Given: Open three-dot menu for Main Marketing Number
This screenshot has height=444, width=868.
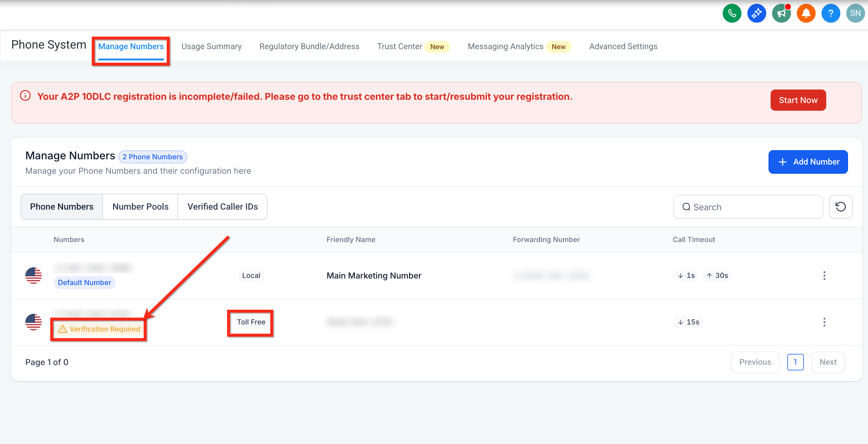Looking at the screenshot, I should [824, 275].
